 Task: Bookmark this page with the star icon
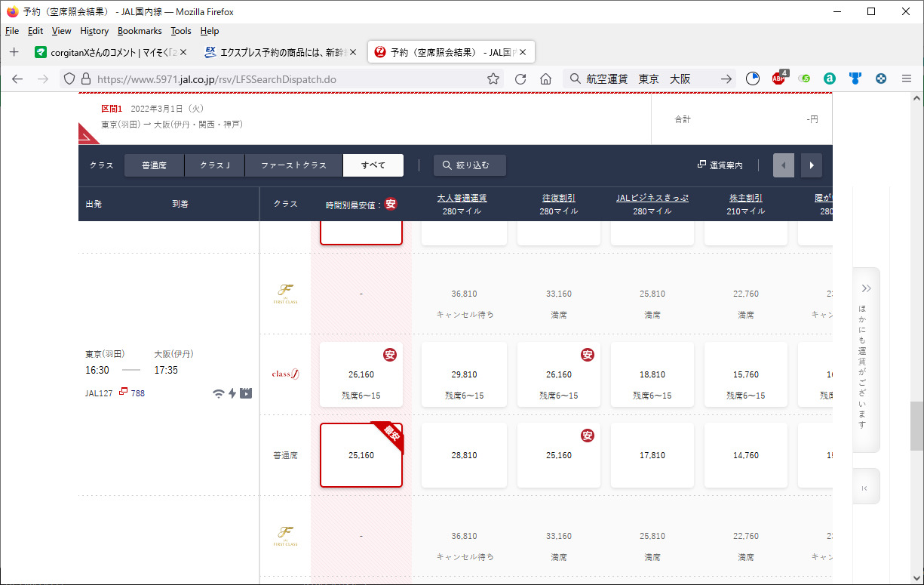(493, 79)
